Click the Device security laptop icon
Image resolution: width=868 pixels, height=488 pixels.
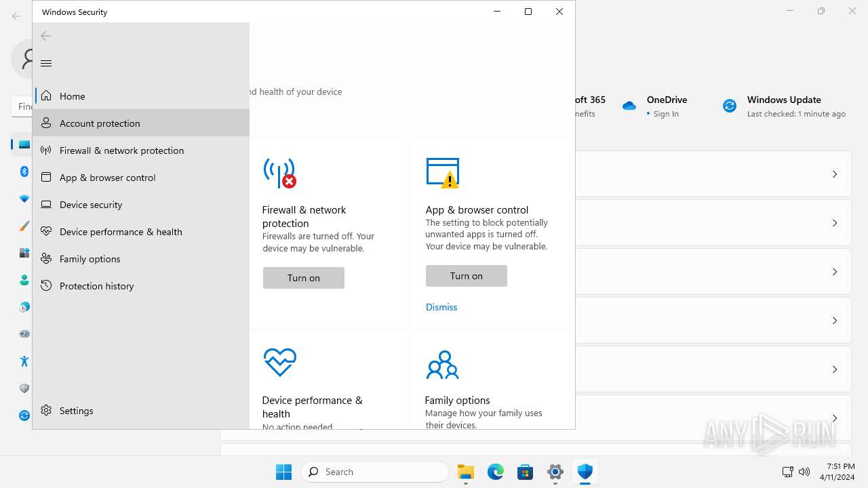tap(46, 205)
